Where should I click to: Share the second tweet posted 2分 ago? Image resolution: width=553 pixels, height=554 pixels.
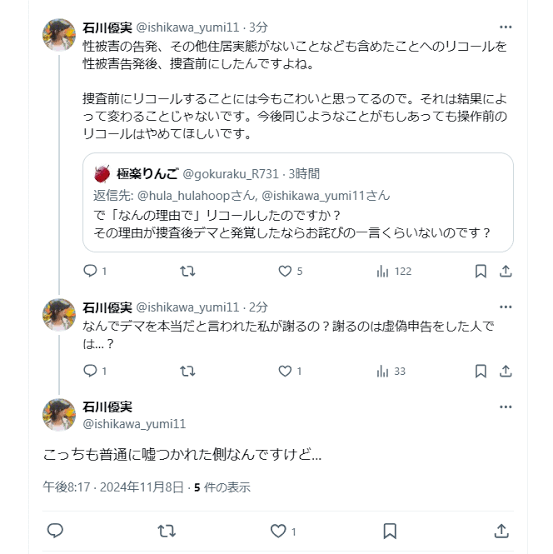[x=506, y=371]
